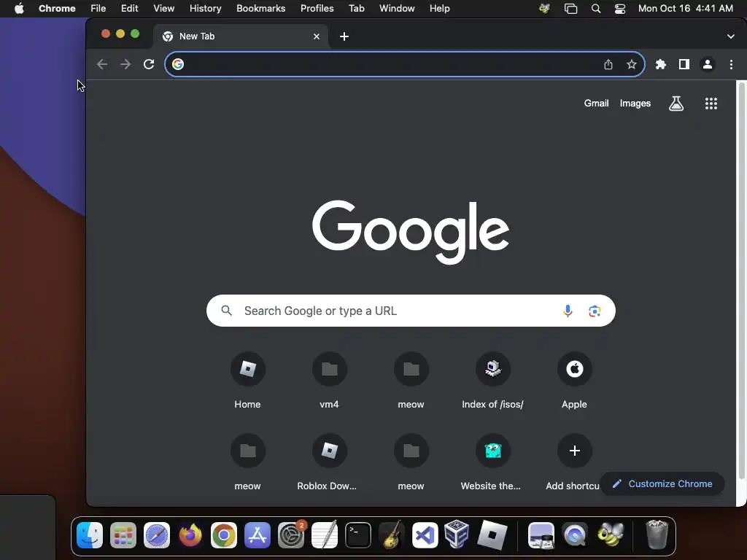Open the History menu
This screenshot has height=560, width=747.
(205, 9)
